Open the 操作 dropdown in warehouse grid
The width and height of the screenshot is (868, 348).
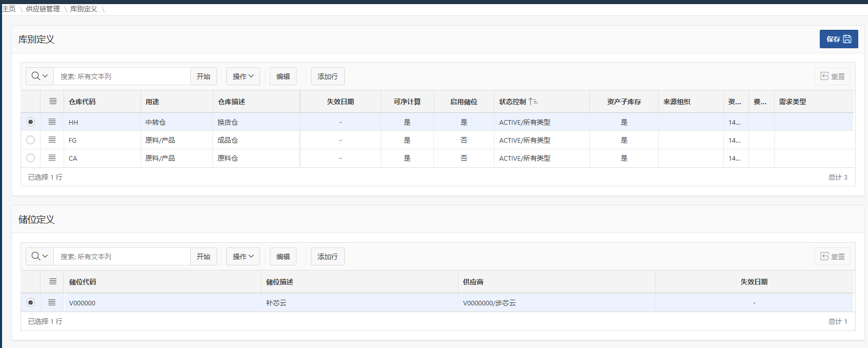pyautogui.click(x=243, y=76)
